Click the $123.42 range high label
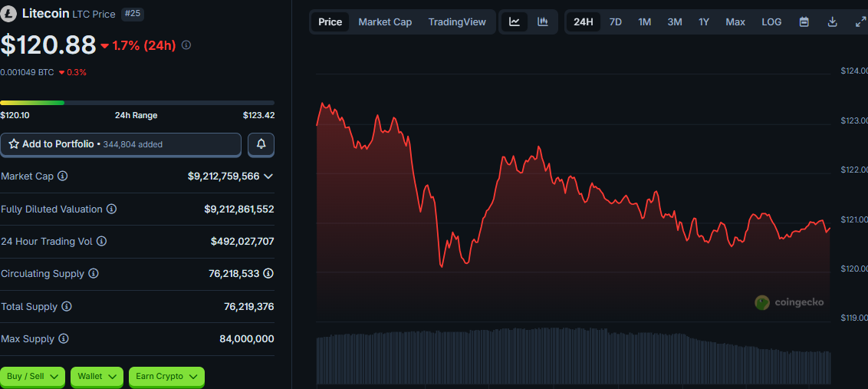The image size is (868, 389). (x=258, y=115)
